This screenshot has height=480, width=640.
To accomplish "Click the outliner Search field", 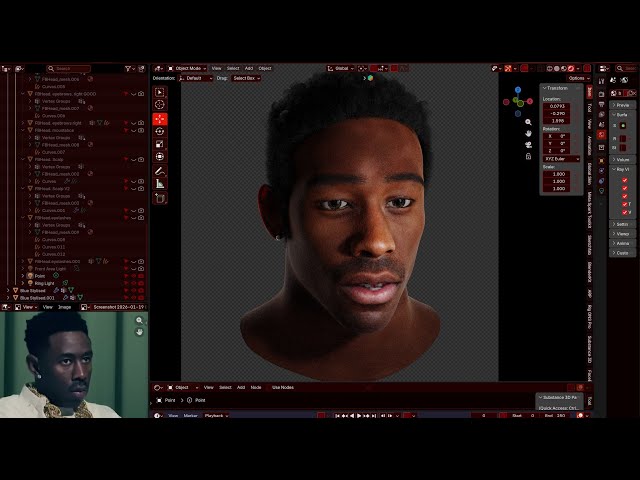I will (69, 69).
